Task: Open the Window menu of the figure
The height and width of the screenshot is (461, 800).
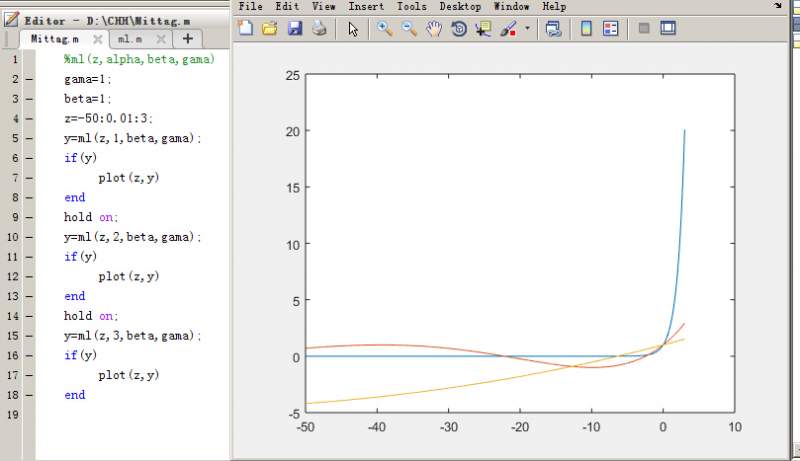Action: pos(511,7)
